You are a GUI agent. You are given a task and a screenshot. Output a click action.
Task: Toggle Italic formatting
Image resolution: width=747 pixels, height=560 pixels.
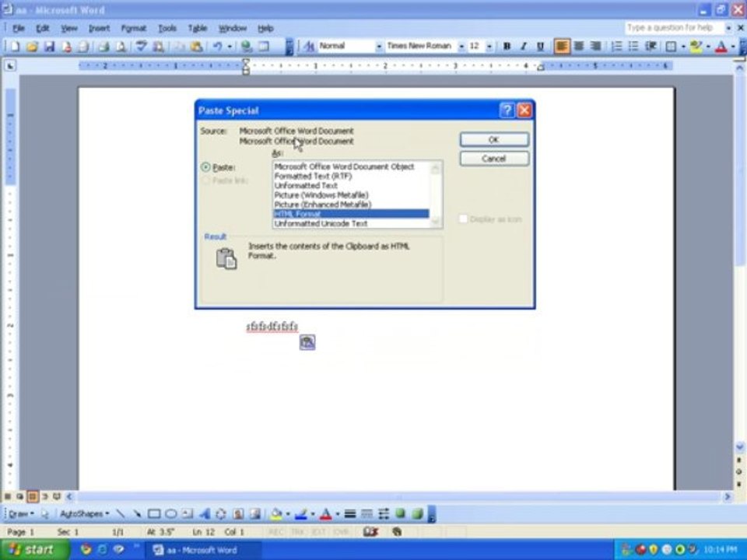coord(524,46)
